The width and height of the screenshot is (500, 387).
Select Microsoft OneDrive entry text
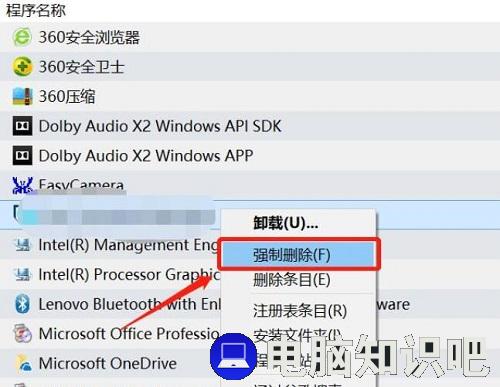[x=108, y=363]
